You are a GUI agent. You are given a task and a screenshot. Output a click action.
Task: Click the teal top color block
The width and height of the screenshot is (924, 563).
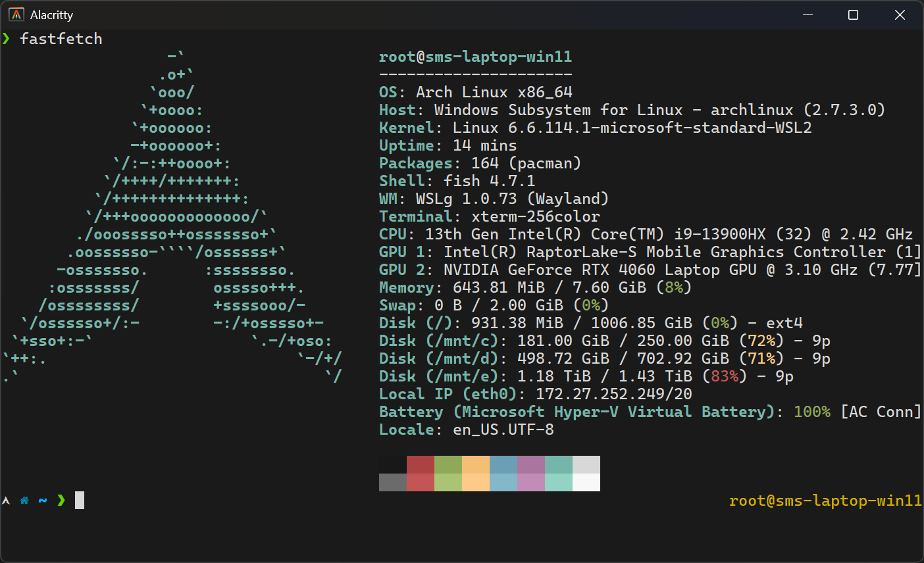[559, 464]
